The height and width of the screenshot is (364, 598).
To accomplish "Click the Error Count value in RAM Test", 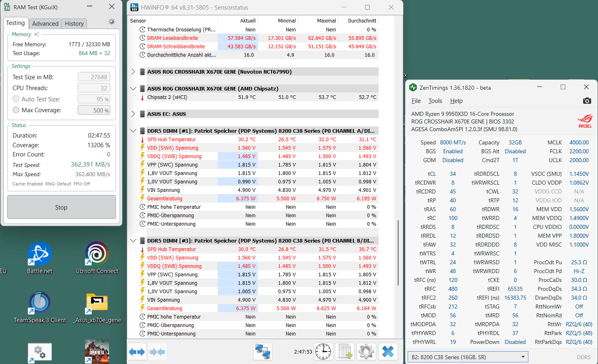I will pos(108,154).
